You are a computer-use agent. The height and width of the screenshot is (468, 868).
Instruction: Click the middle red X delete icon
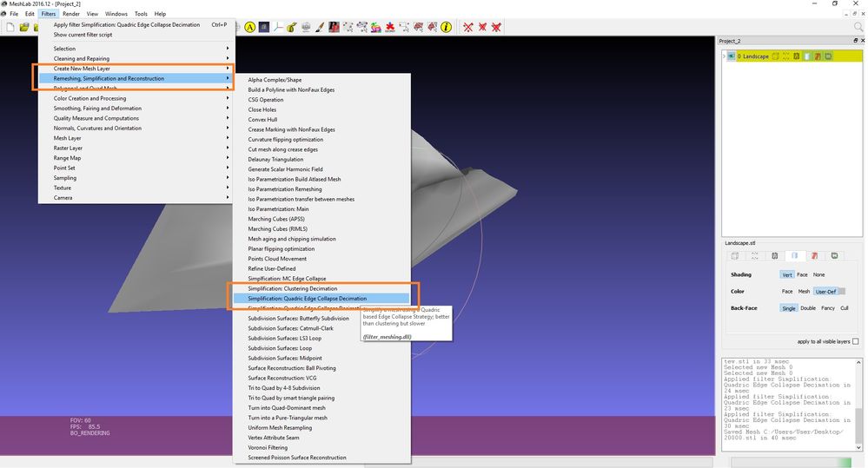482,27
